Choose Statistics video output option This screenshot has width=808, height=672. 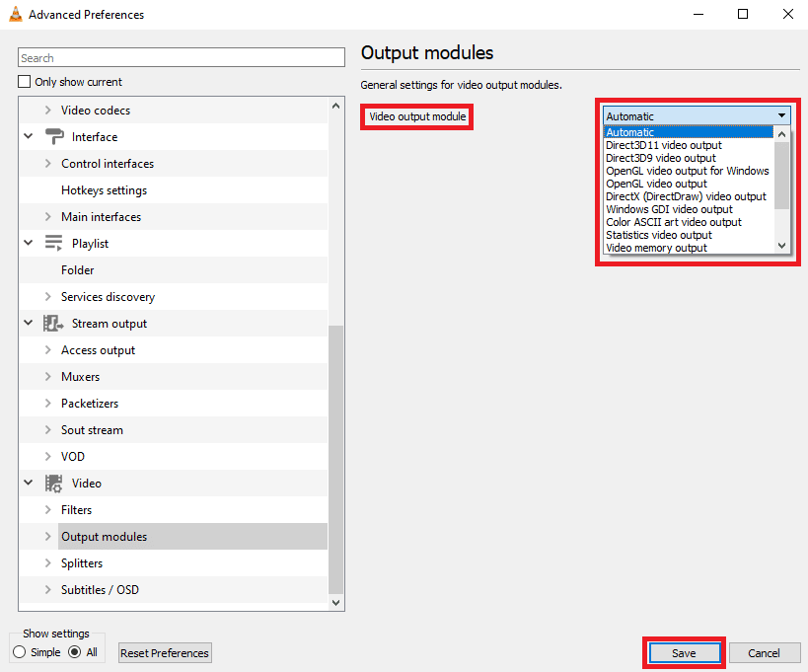pyautogui.click(x=689, y=235)
